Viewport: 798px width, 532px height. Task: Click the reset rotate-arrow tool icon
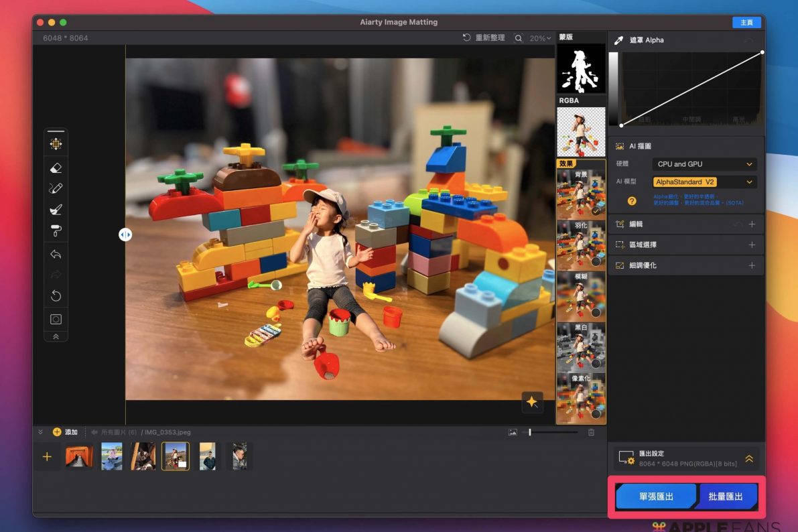point(56,296)
